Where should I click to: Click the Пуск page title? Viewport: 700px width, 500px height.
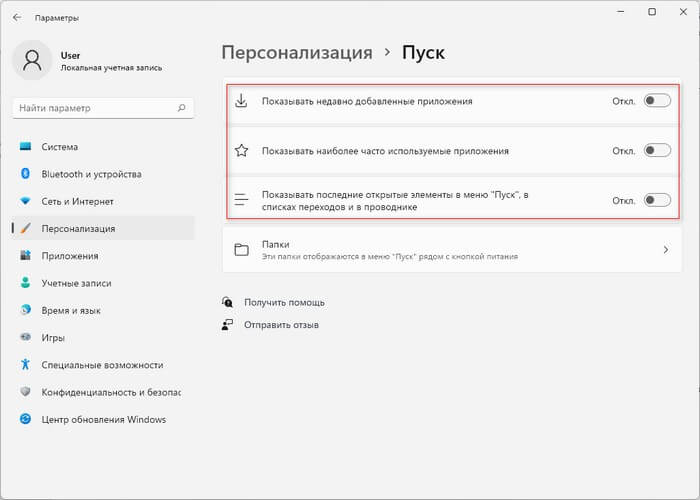click(x=423, y=53)
